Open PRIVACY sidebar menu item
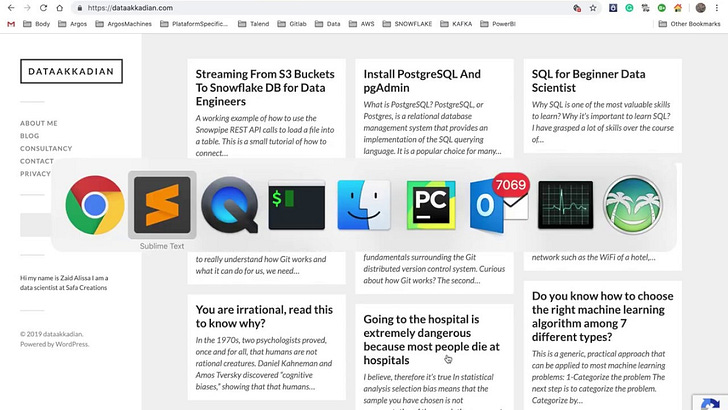The image size is (728, 410). tap(35, 173)
